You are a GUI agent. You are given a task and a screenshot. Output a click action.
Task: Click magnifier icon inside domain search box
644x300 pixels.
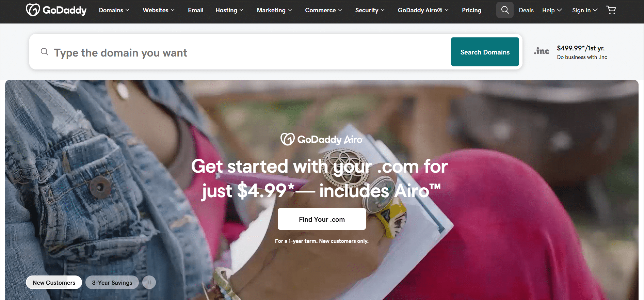[45, 52]
